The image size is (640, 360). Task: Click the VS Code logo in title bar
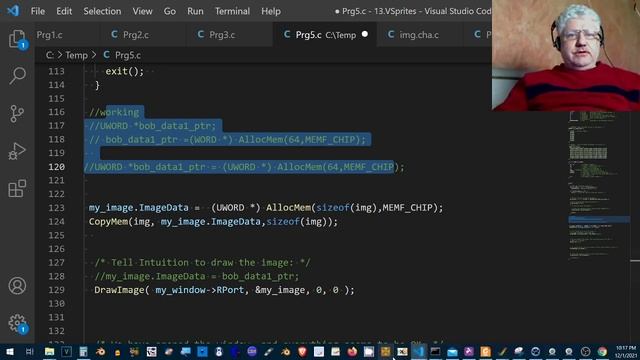[x=13, y=11]
